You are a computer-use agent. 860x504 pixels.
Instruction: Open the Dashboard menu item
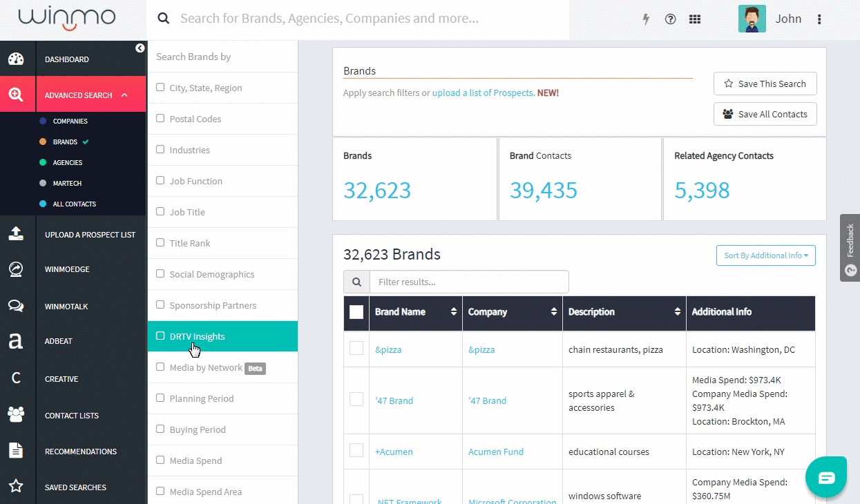pyautogui.click(x=67, y=59)
